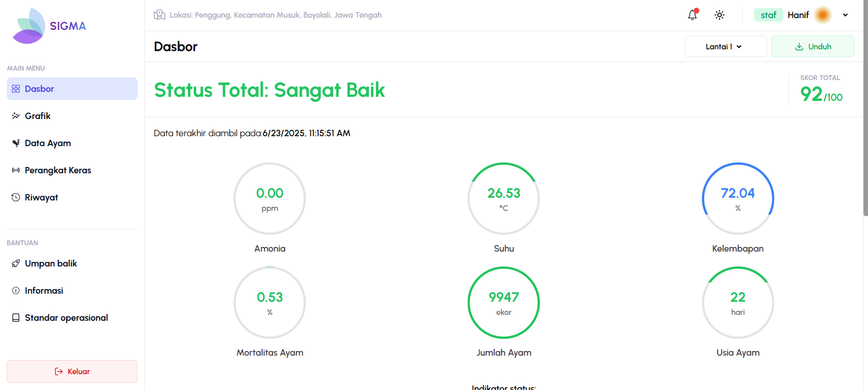The height and width of the screenshot is (390, 868).
Task: Click the Perangkat Keras signal icon
Action: point(16,170)
